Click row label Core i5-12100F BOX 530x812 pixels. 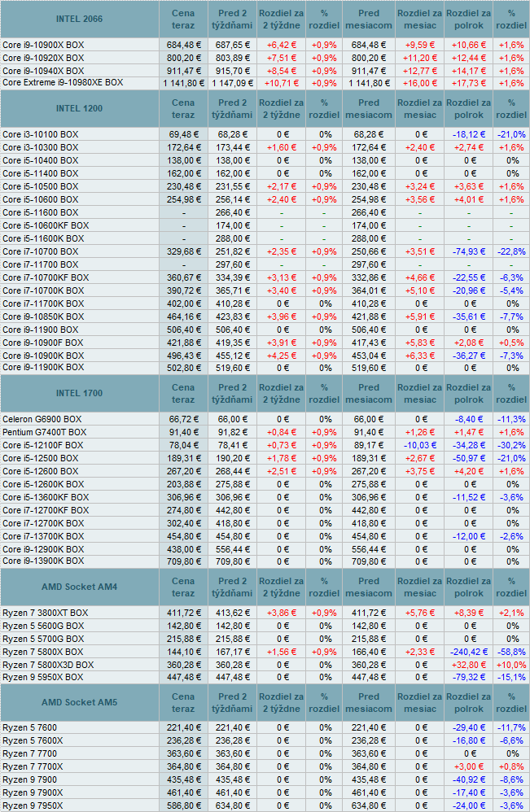tap(43, 445)
